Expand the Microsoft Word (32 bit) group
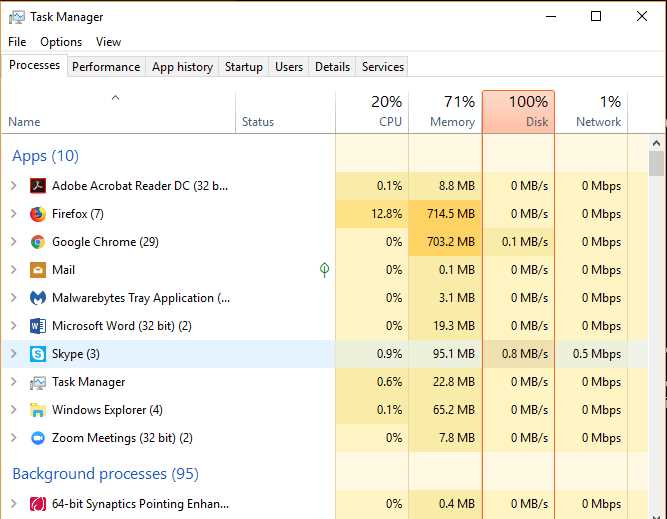 coord(14,326)
